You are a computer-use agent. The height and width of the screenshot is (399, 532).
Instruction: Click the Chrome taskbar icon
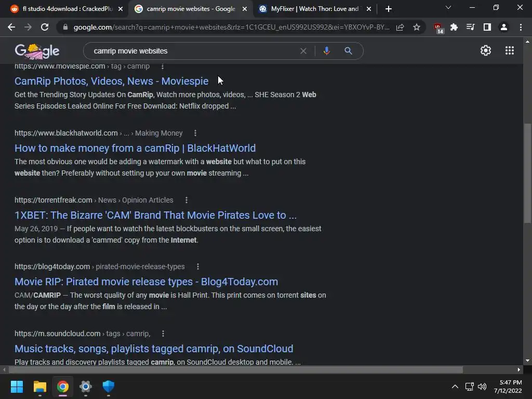[x=63, y=387]
